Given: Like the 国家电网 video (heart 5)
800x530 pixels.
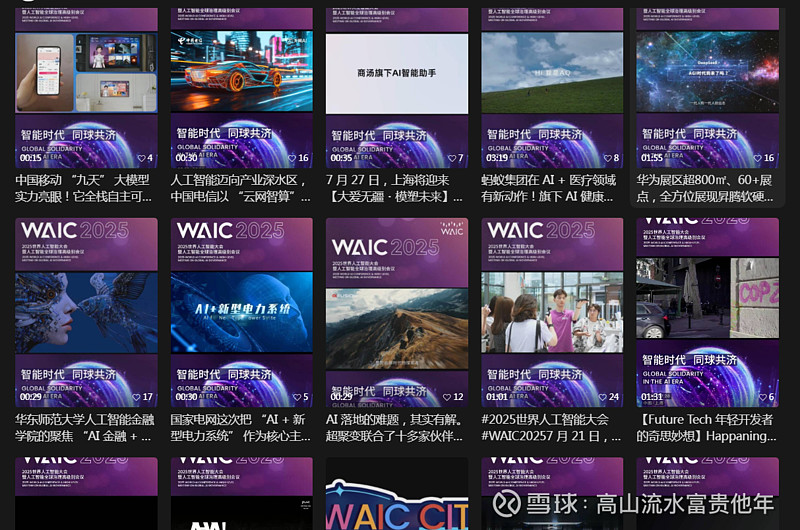Looking at the screenshot, I should [x=297, y=397].
